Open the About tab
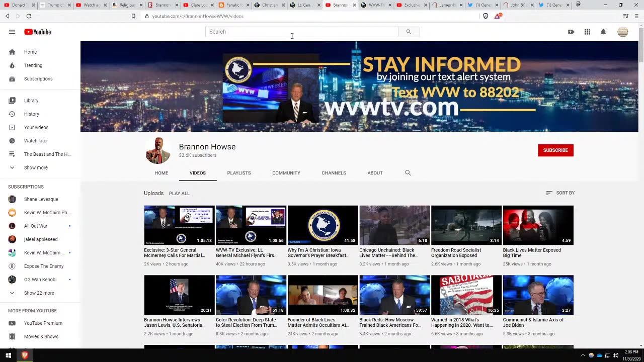644x362 pixels. pyautogui.click(x=375, y=173)
